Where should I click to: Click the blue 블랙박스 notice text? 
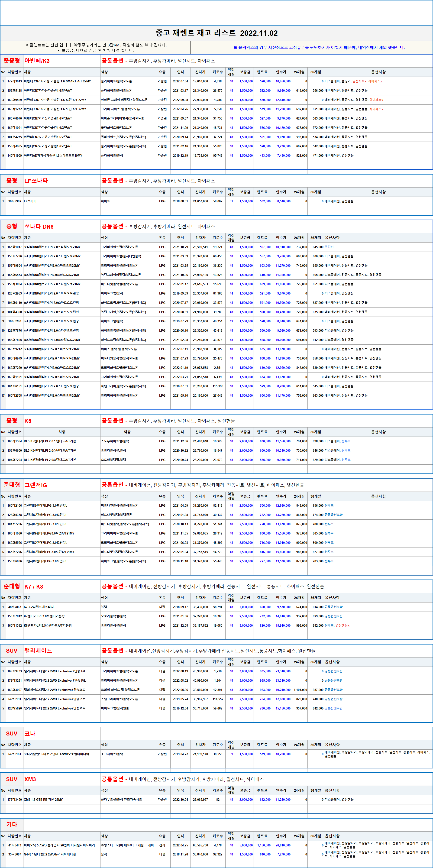(x=319, y=48)
